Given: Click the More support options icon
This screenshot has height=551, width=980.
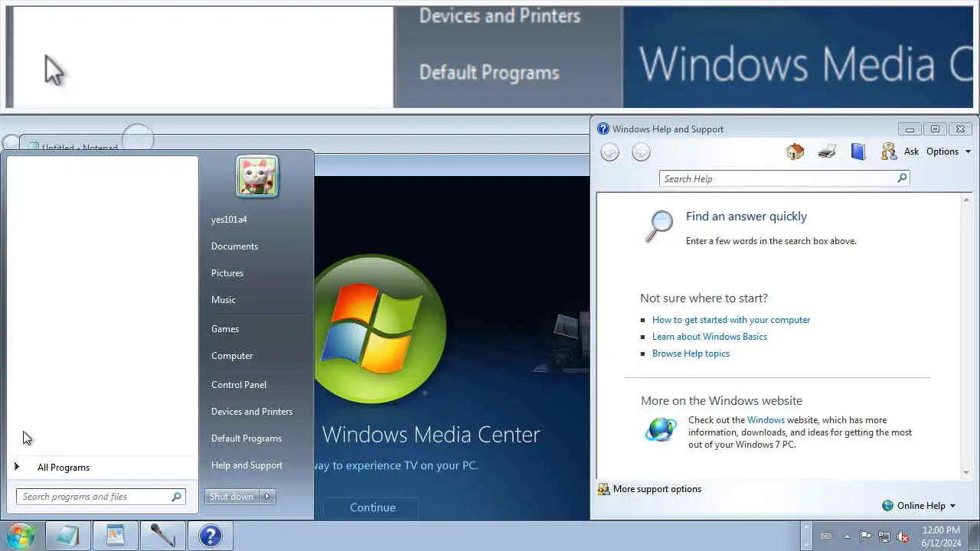Looking at the screenshot, I should (x=603, y=489).
